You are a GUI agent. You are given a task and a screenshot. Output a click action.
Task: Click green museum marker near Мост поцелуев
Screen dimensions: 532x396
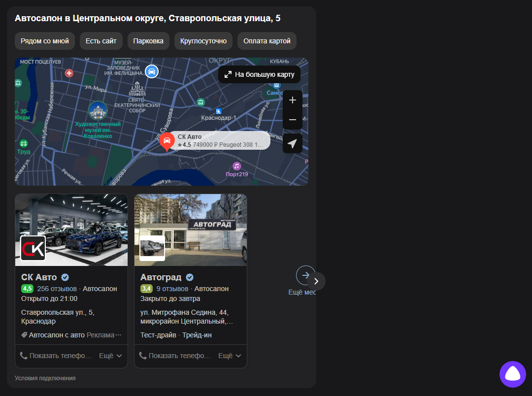18,83
